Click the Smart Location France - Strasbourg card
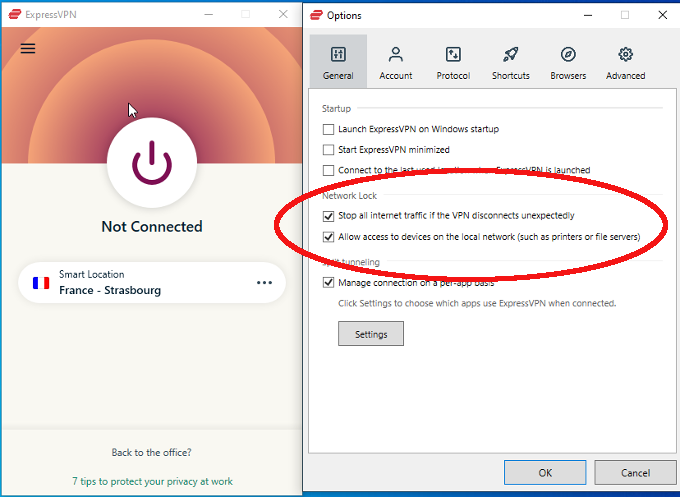 pyautogui.click(x=152, y=283)
